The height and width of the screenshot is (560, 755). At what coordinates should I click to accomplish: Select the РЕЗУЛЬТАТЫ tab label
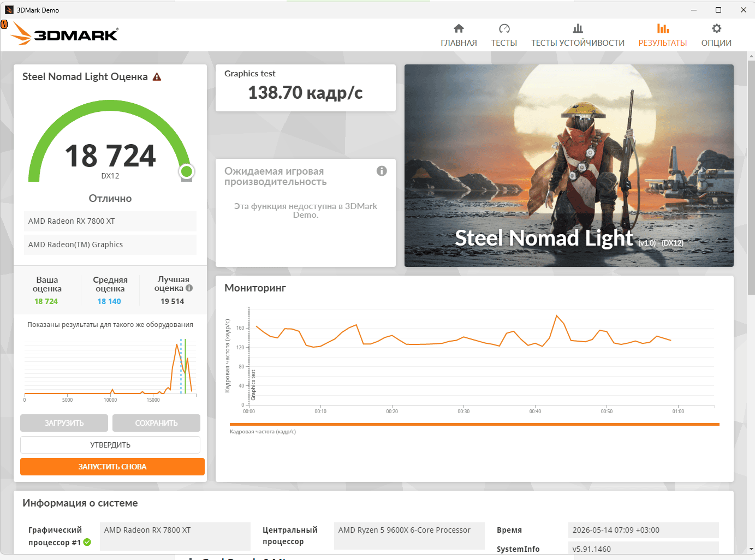pos(663,43)
